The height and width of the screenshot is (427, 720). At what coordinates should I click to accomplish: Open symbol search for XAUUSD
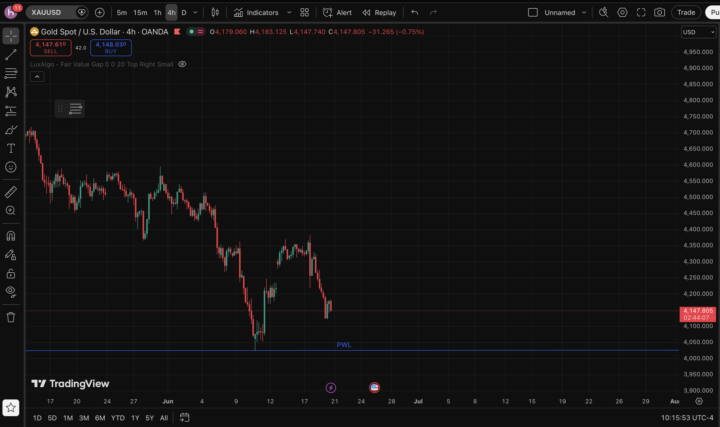click(x=47, y=12)
